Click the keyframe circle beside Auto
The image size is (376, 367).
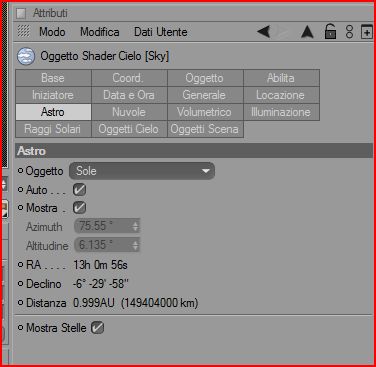click(x=20, y=190)
